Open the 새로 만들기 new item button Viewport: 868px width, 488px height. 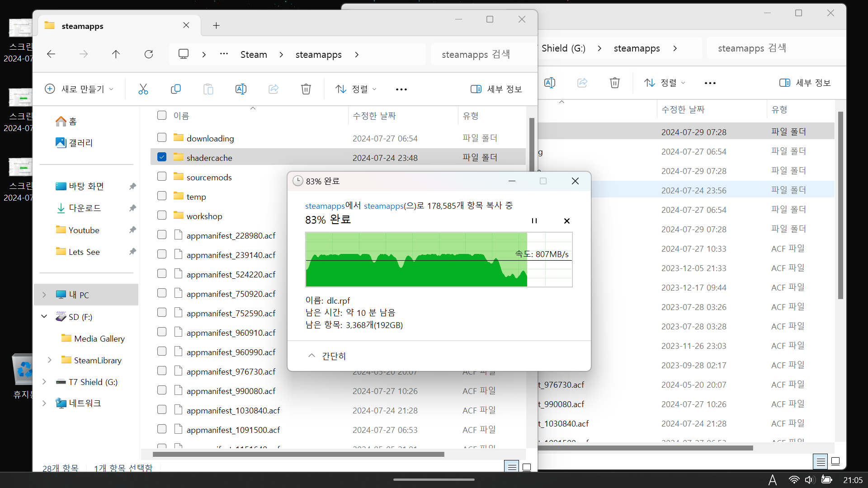pos(79,89)
